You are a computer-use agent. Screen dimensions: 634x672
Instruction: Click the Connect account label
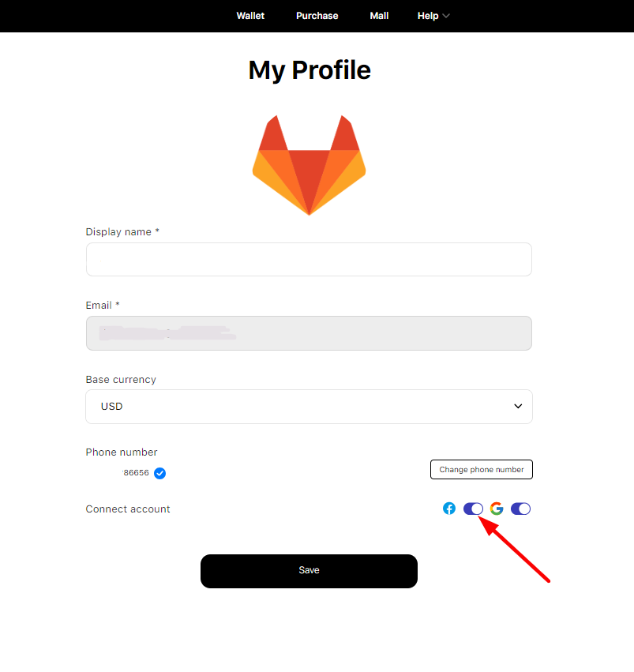(x=128, y=509)
